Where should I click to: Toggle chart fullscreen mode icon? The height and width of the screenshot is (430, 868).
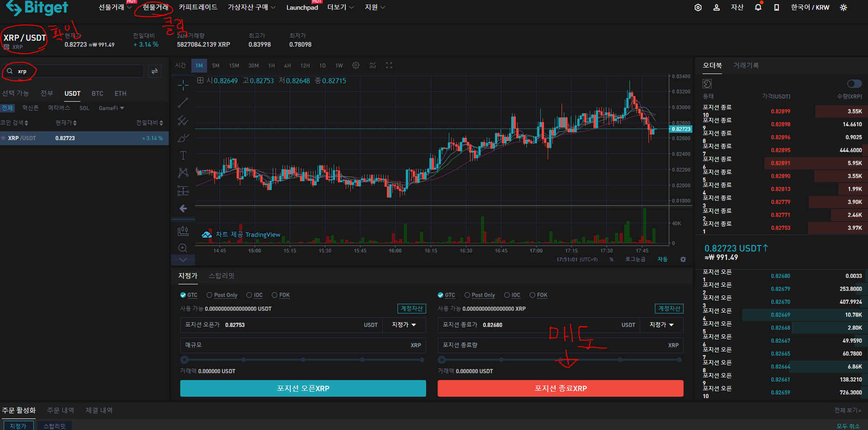tap(389, 65)
